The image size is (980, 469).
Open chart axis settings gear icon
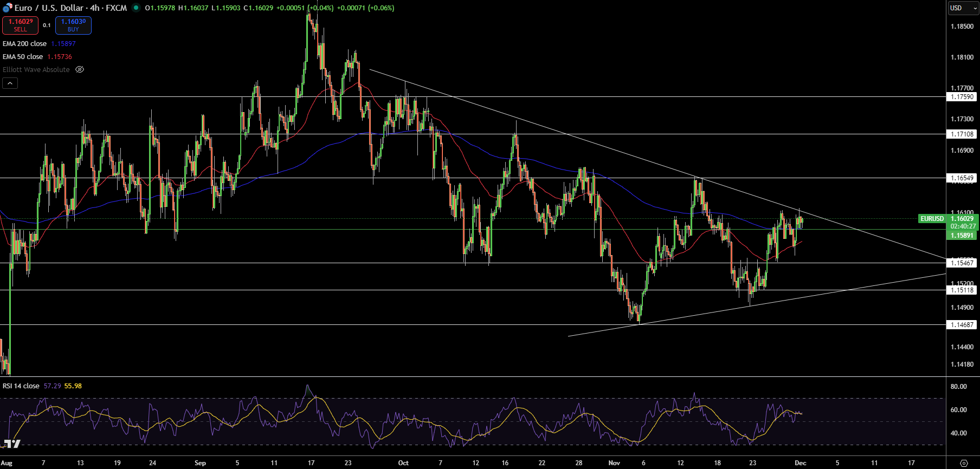point(964,463)
